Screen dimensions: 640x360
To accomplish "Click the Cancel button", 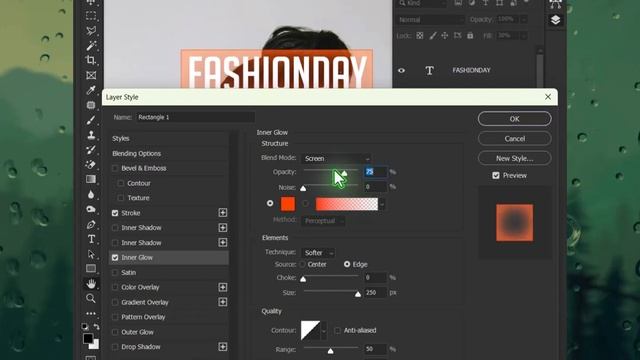I will [514, 138].
